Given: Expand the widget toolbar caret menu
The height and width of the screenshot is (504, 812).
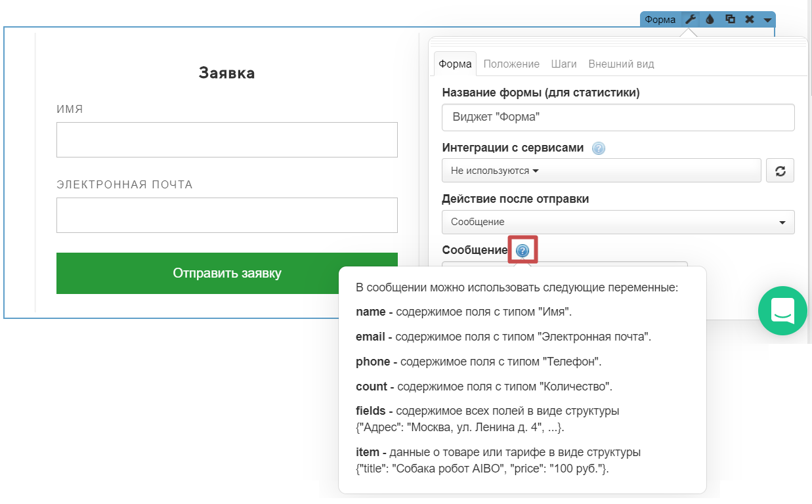Looking at the screenshot, I should (x=767, y=20).
